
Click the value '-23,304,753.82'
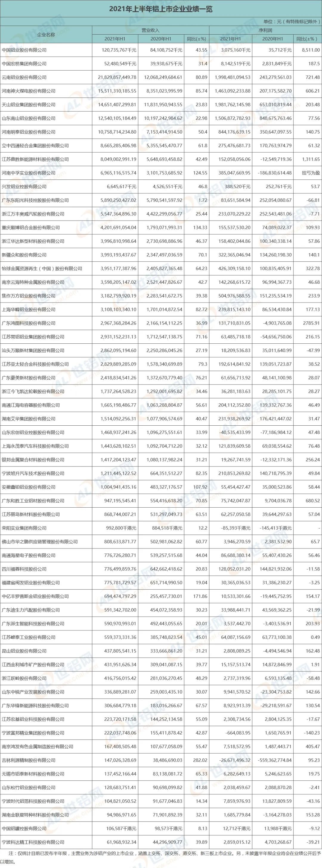click(276, 692)
